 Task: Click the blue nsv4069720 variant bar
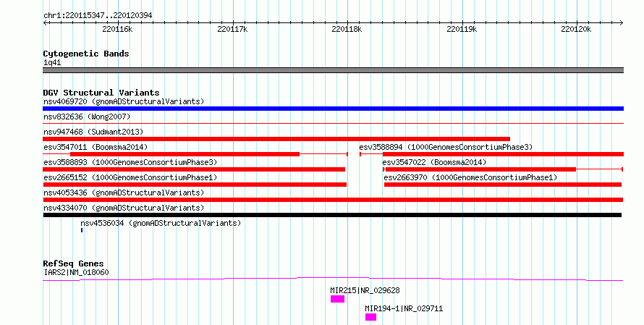333,109
